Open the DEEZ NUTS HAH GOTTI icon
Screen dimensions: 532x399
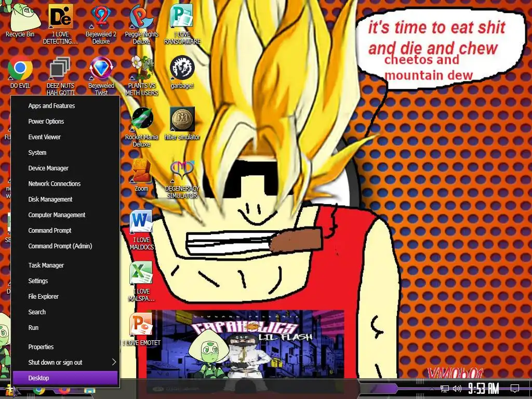click(x=60, y=75)
